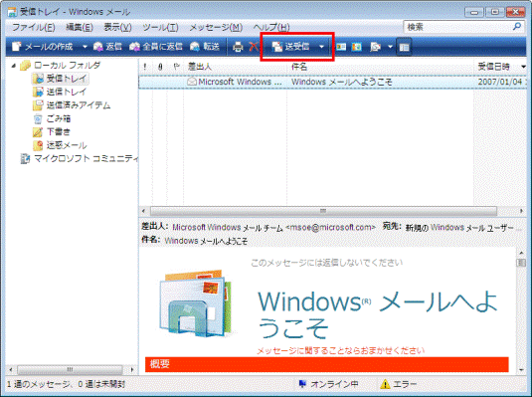532x397 pixels.
Task: Sort by the 受信日時 column header
Action: [493, 67]
